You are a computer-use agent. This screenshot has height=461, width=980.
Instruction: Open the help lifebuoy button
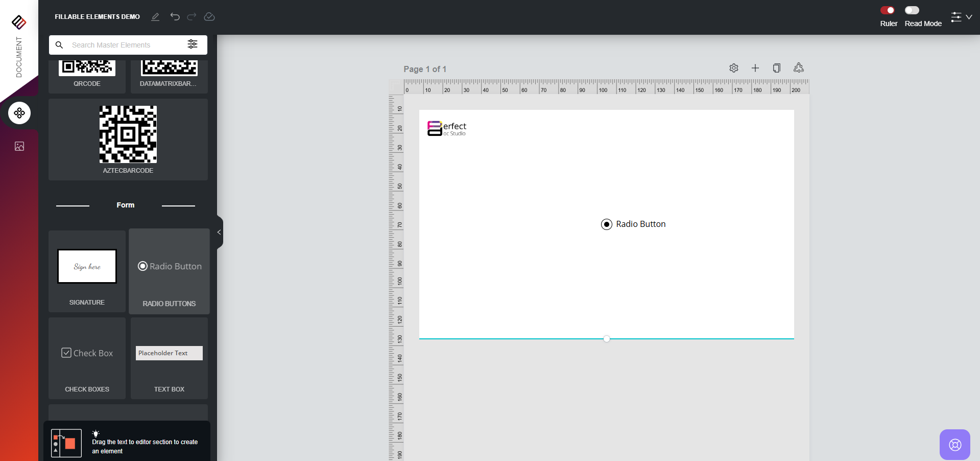coord(954,445)
